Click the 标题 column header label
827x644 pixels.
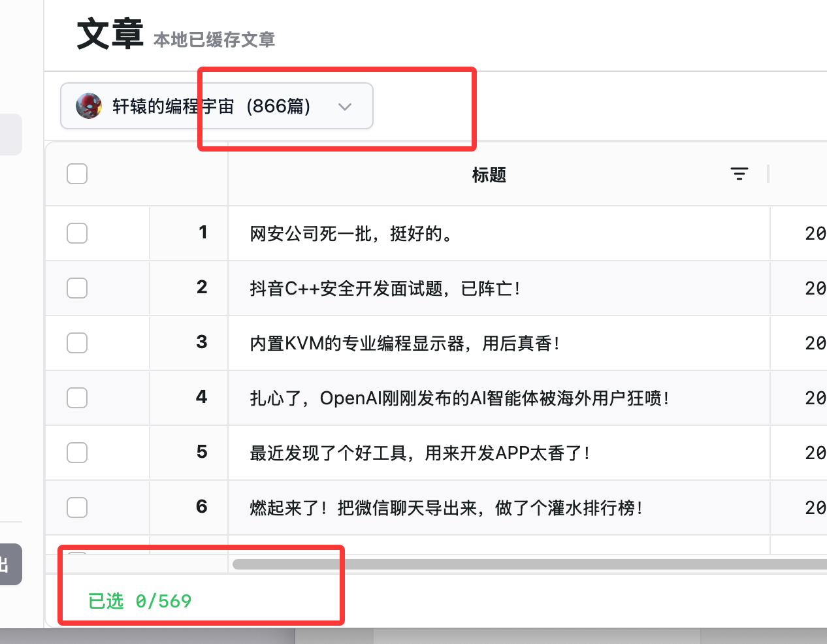[489, 175]
